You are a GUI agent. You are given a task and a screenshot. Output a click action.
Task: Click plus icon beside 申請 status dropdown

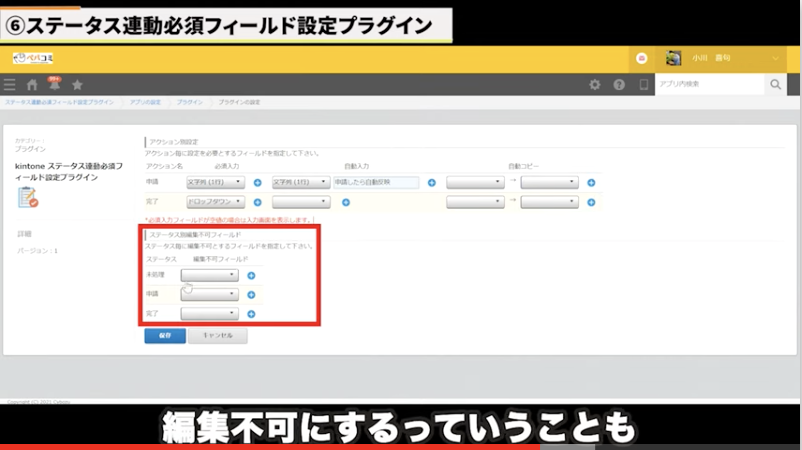point(251,295)
